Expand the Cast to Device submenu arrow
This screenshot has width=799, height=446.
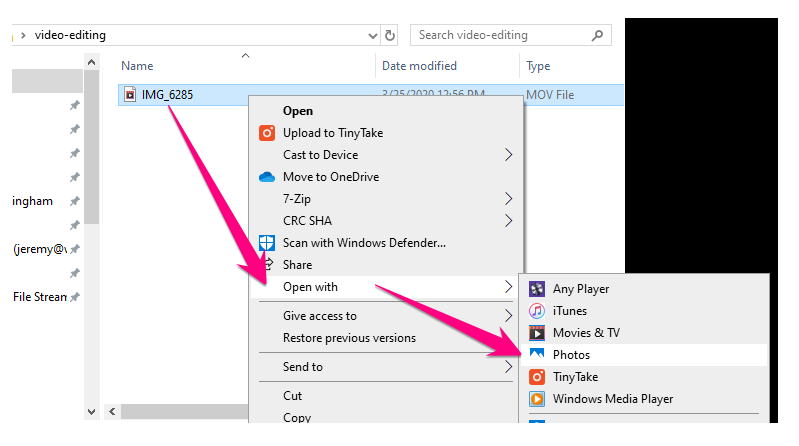point(508,155)
